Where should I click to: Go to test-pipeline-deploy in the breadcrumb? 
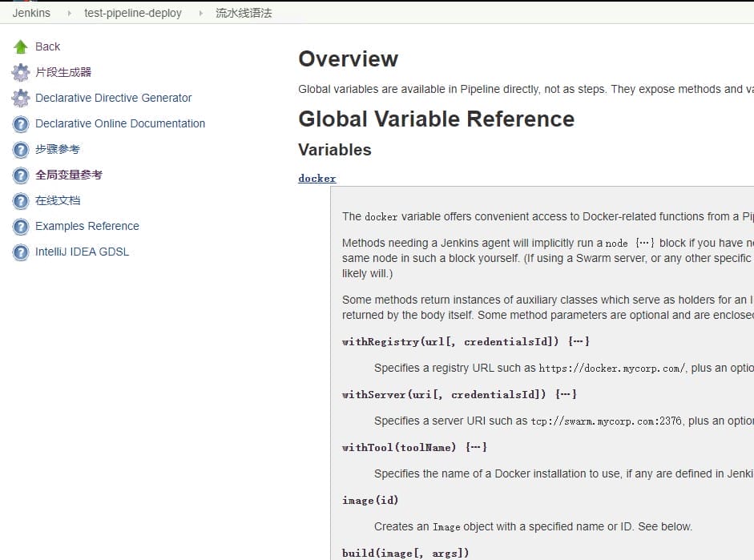[x=133, y=13]
